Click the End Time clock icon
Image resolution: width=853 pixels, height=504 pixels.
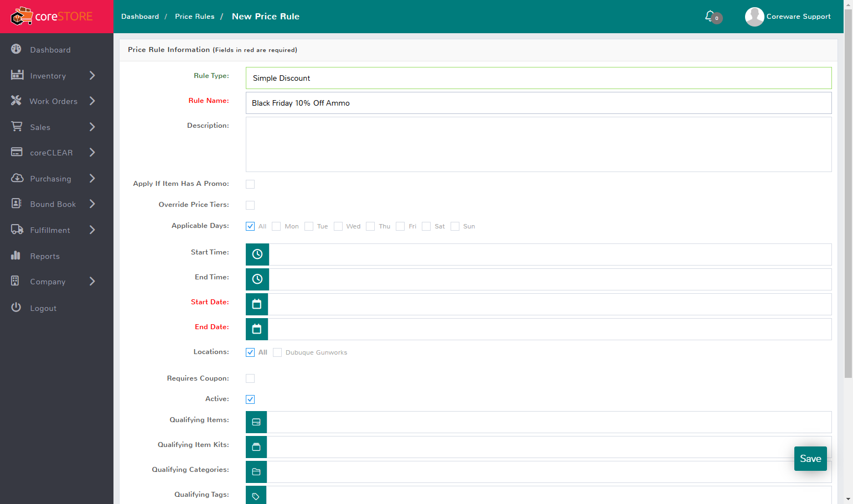(257, 279)
